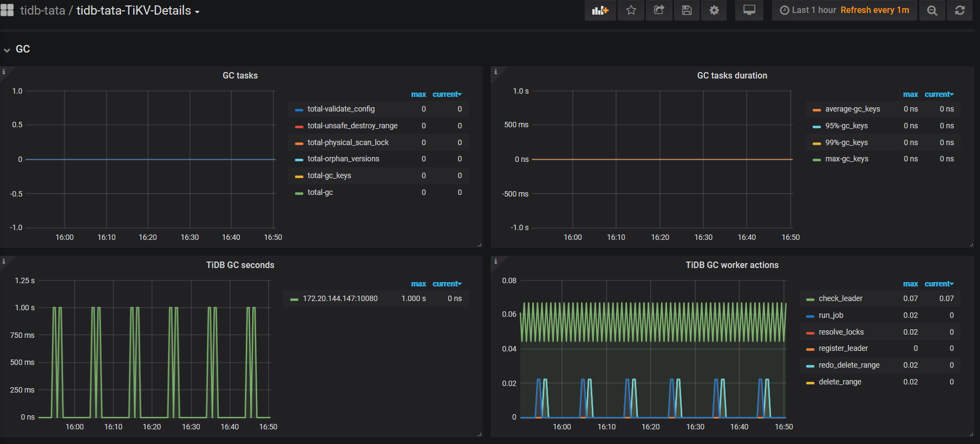Zoom out the time range
The image size is (980, 444).
pos(932,10)
